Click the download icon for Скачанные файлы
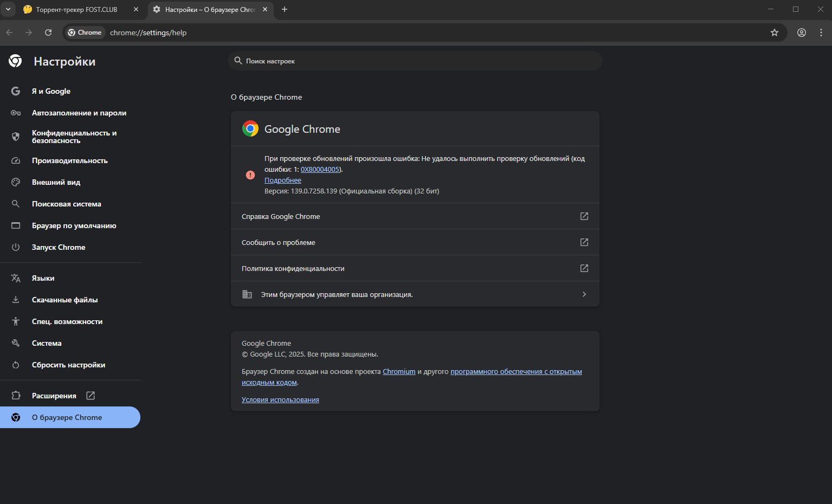The width and height of the screenshot is (832, 504). pos(16,300)
